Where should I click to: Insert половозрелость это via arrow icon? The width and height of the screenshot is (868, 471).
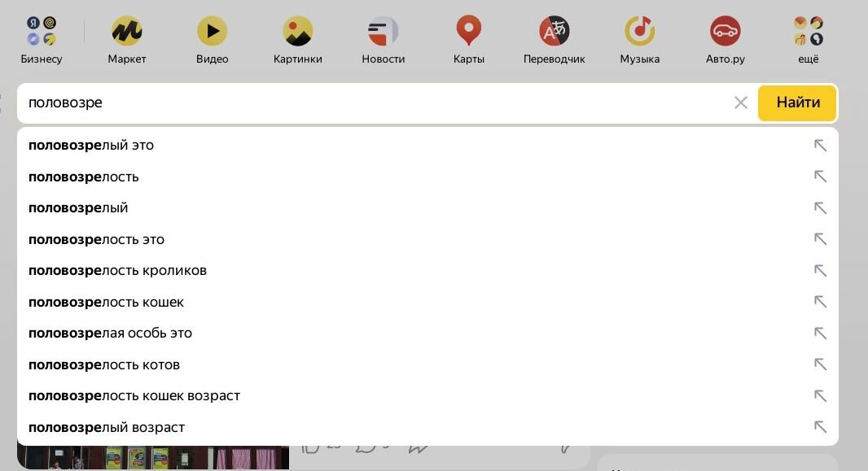(820, 239)
